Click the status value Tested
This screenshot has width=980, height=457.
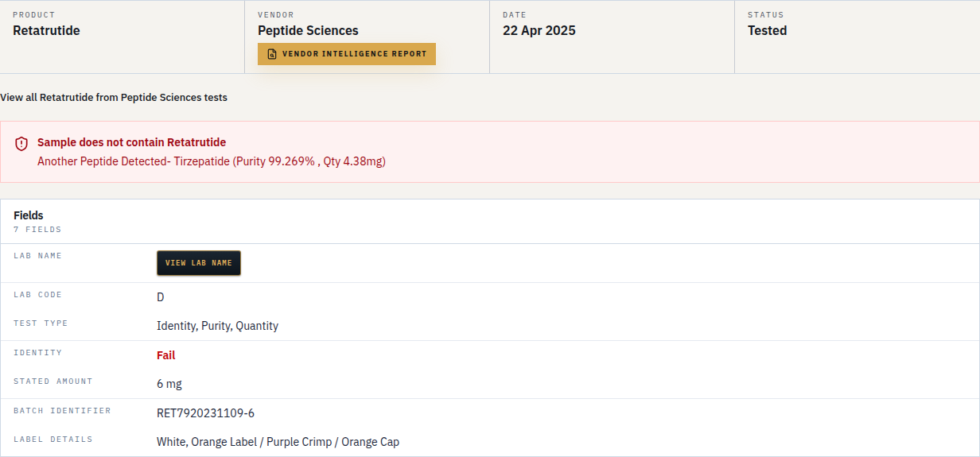point(768,31)
